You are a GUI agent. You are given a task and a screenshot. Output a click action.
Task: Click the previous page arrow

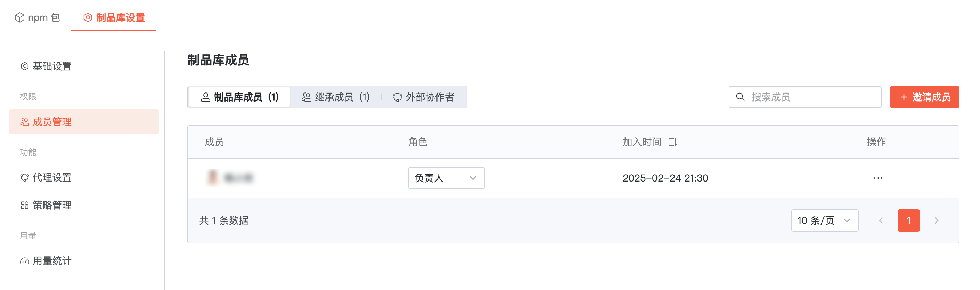[881, 221]
